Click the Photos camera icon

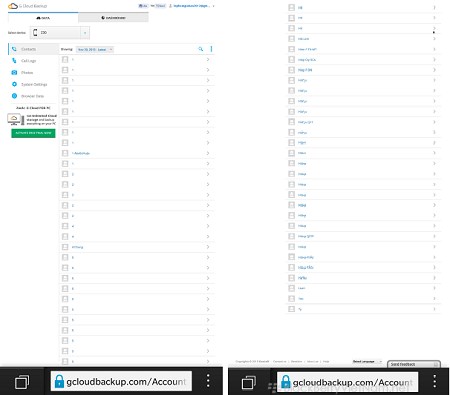[14, 72]
